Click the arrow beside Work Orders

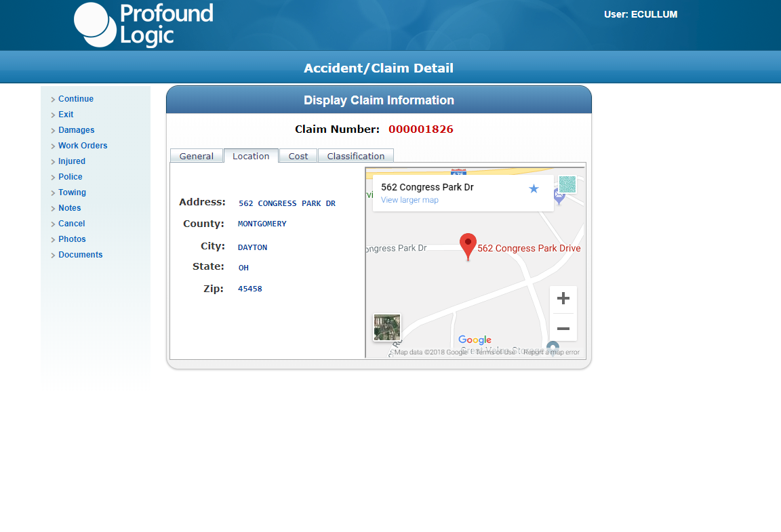click(x=53, y=146)
